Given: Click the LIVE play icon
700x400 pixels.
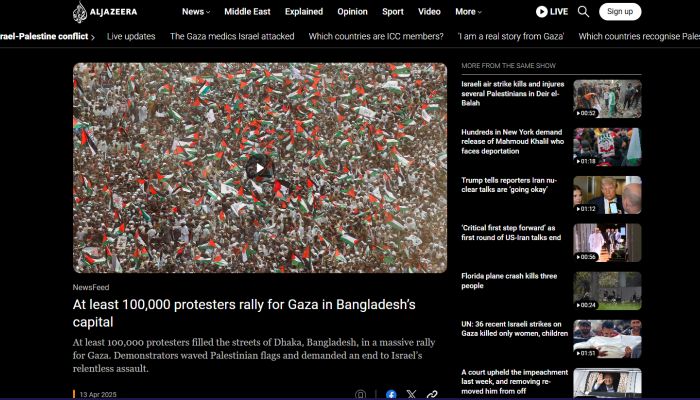Looking at the screenshot, I should (542, 12).
